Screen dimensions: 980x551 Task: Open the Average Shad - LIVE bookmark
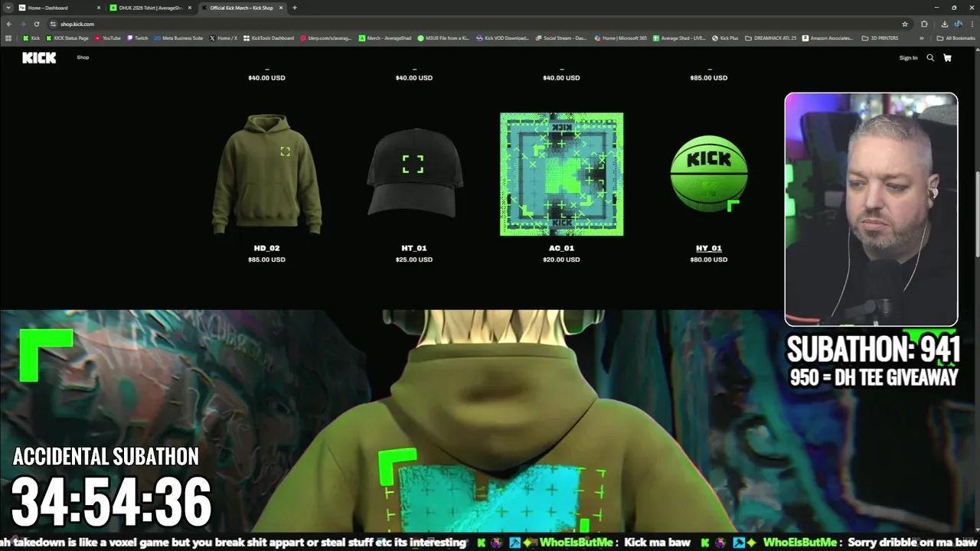[679, 37]
